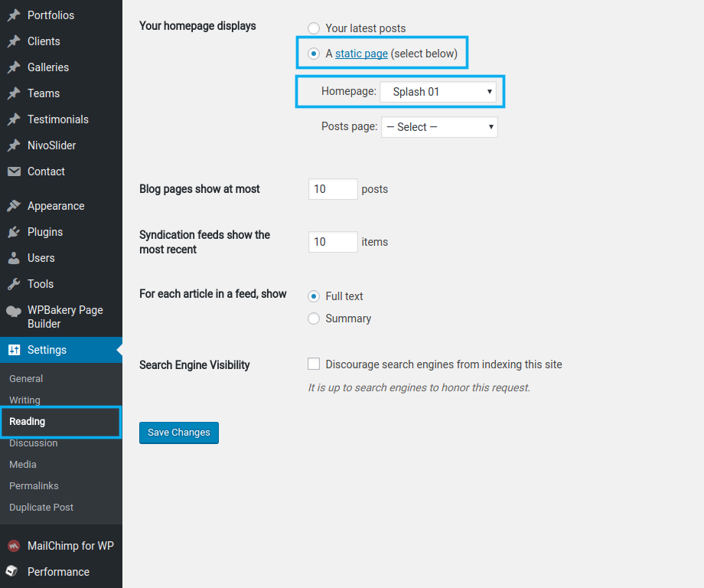Open the Portfolios section icon
Viewport: 704px width, 588px height.
(x=16, y=15)
